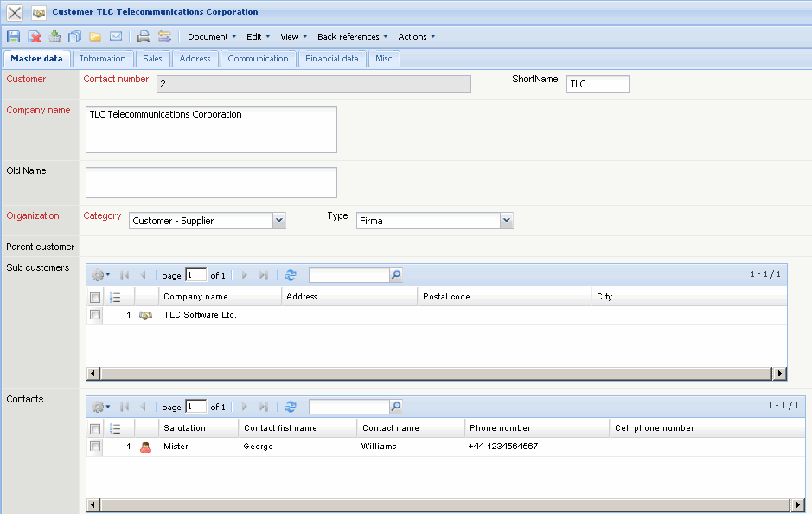Open the Back references menu
This screenshot has width=812, height=514.
(352, 36)
